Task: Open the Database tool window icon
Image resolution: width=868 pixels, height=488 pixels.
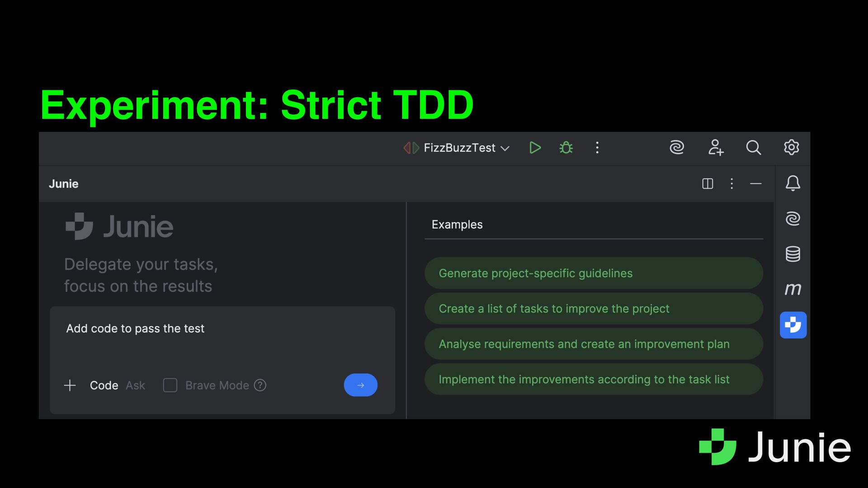Action: tap(793, 254)
